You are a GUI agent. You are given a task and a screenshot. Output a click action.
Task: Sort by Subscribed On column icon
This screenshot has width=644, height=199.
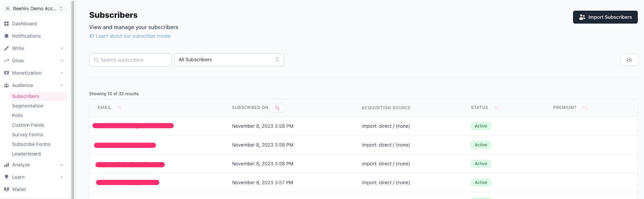click(277, 108)
